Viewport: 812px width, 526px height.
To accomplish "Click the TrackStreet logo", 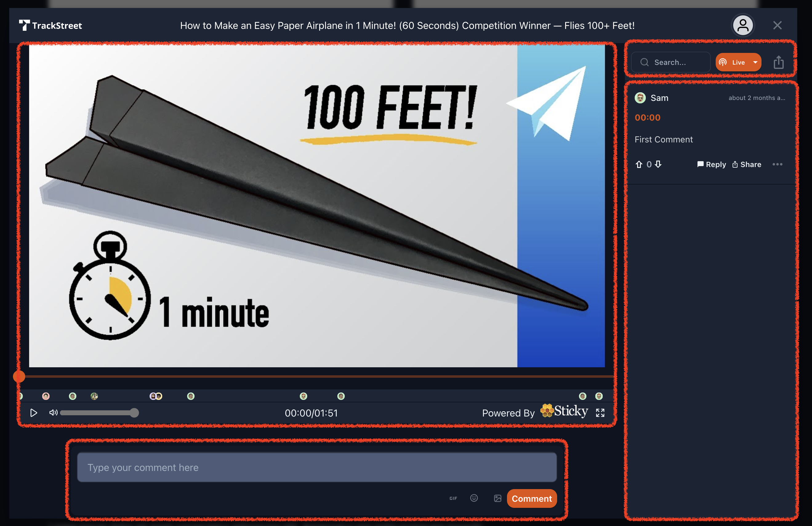I will coord(50,26).
